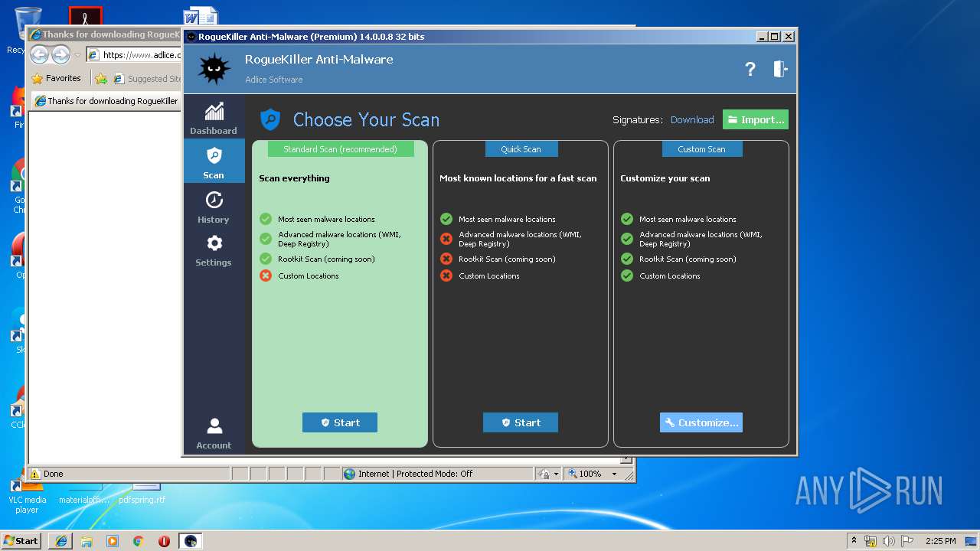
Task: Open the Settings gear section
Action: click(x=214, y=250)
